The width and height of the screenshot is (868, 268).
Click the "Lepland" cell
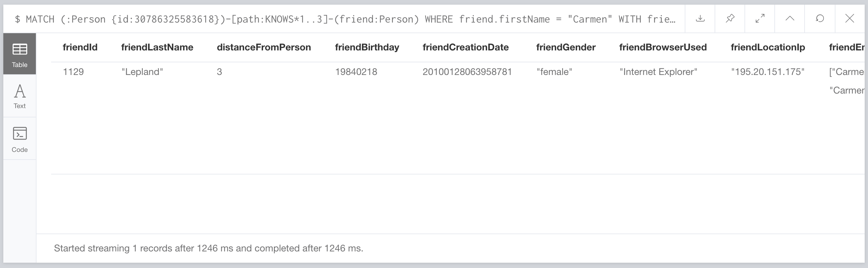coord(142,72)
